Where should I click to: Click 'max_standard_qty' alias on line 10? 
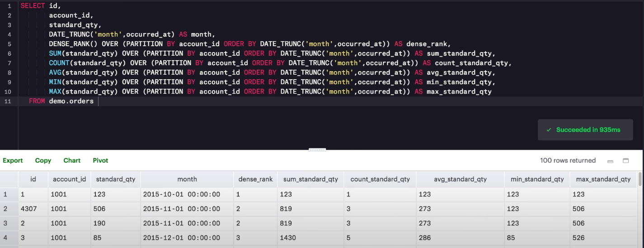pyautogui.click(x=459, y=91)
